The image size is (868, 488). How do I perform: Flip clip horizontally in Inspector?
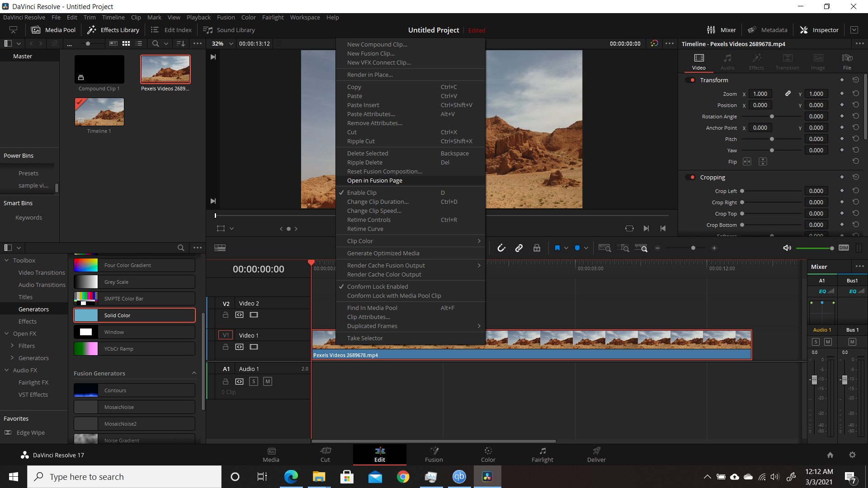(x=747, y=162)
